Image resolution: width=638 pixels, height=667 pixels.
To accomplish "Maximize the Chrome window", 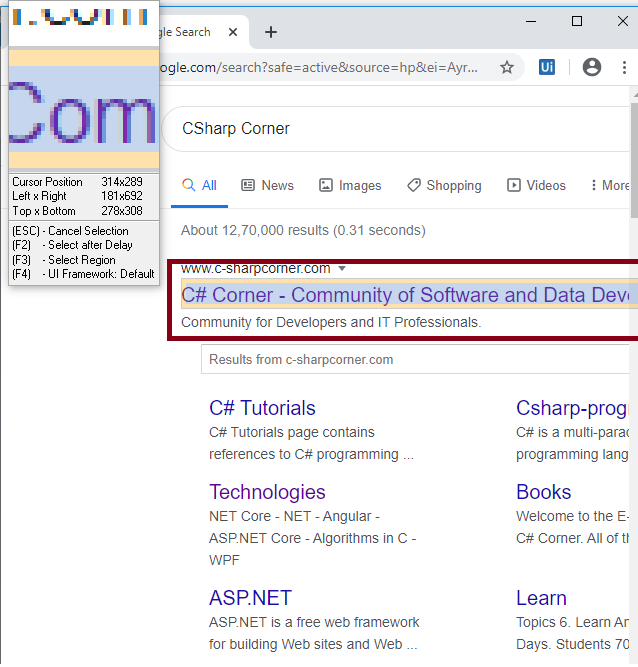I will tap(577, 21).
